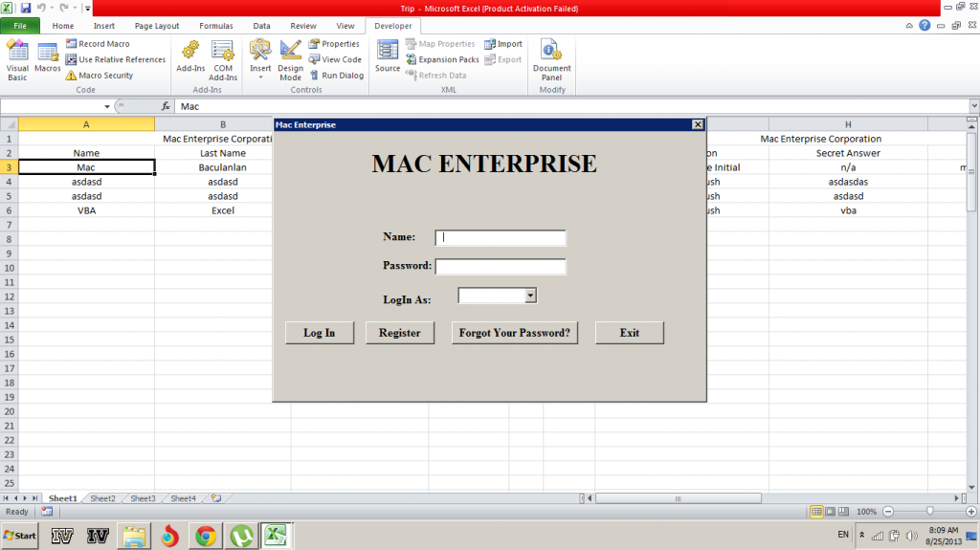Select row 10 header
This screenshot has height=550, width=980.
tap(9, 268)
